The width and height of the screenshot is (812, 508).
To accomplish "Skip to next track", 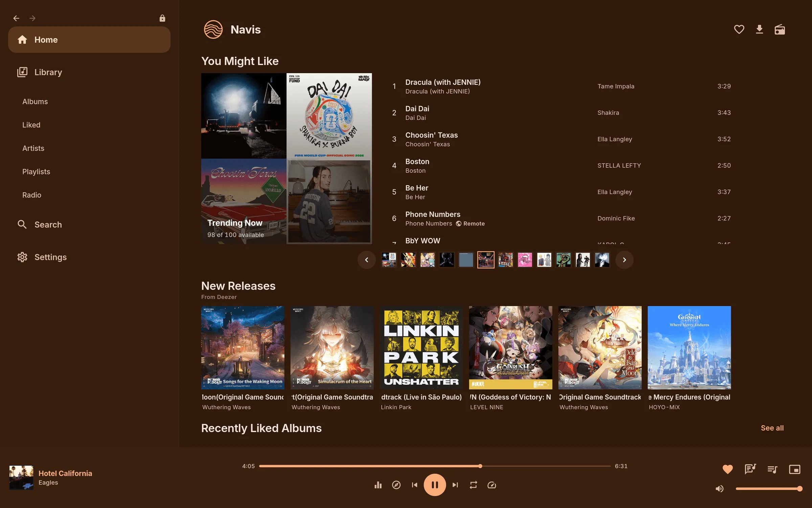I will click(455, 485).
